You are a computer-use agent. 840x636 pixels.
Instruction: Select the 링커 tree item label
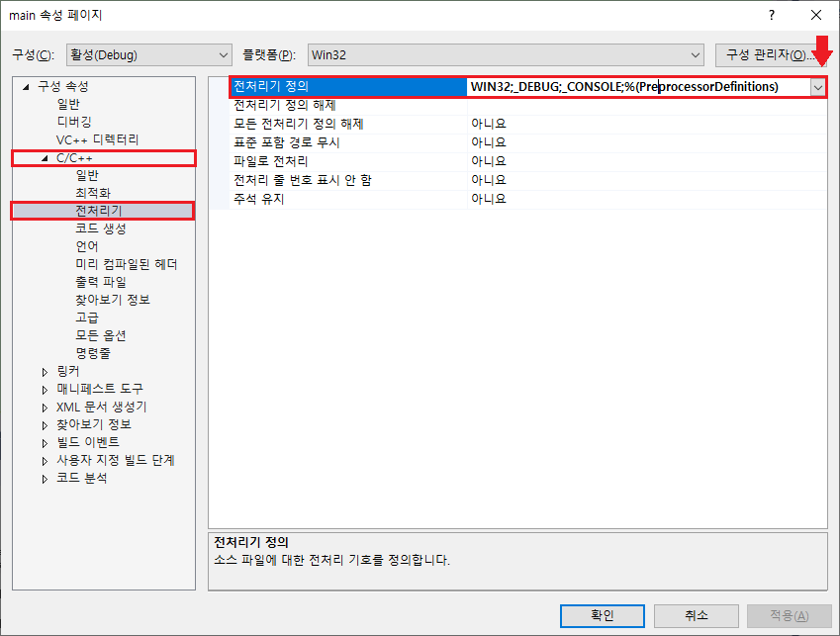click(68, 371)
